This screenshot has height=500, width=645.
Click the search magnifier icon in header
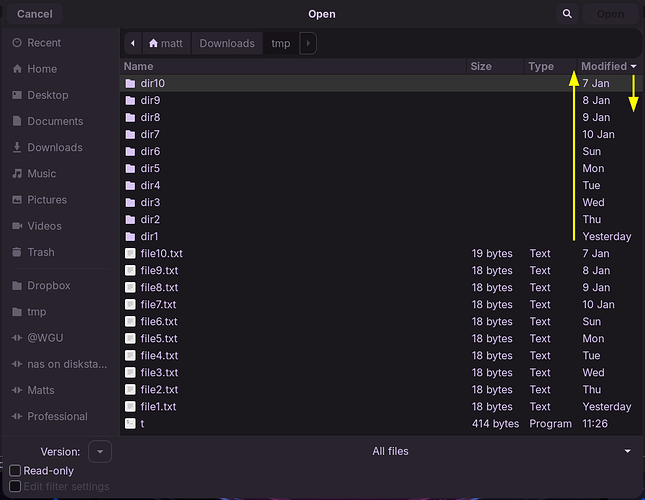point(567,14)
